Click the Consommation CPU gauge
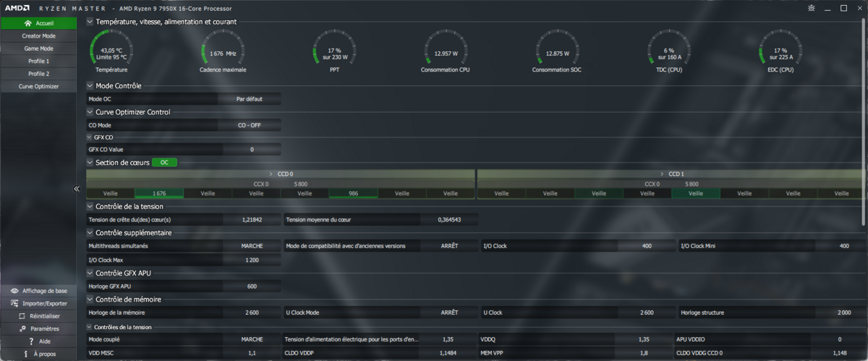This screenshot has width=868, height=361. [446, 48]
